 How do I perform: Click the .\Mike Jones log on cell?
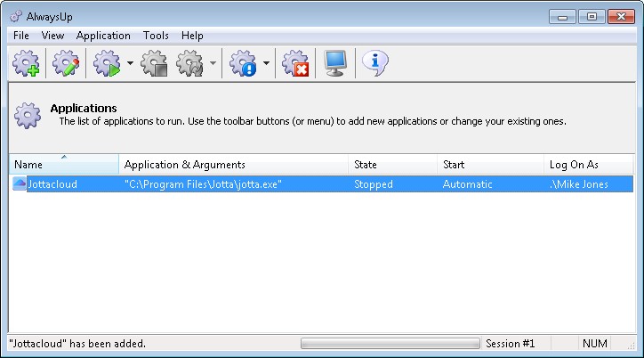coord(579,184)
